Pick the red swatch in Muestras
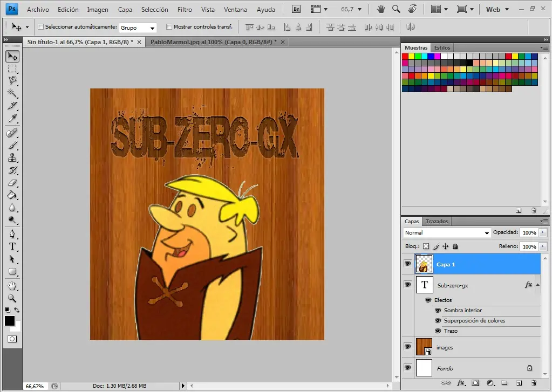 (x=405, y=56)
